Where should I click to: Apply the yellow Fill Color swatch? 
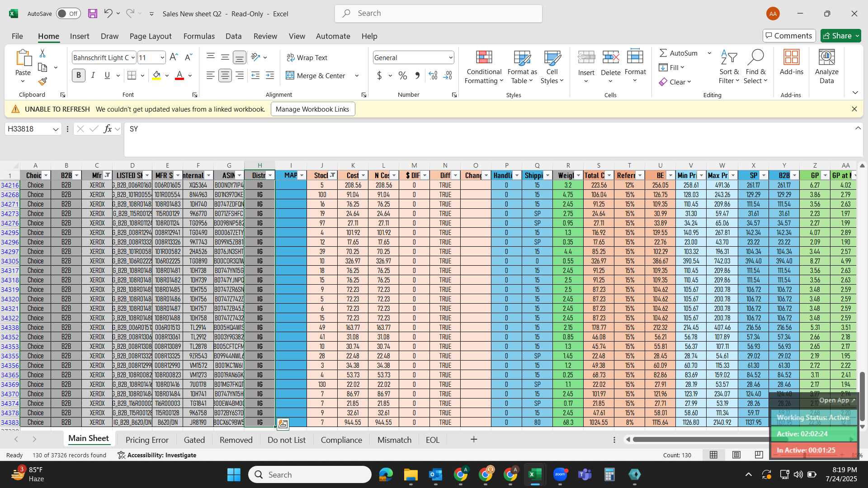(156, 76)
